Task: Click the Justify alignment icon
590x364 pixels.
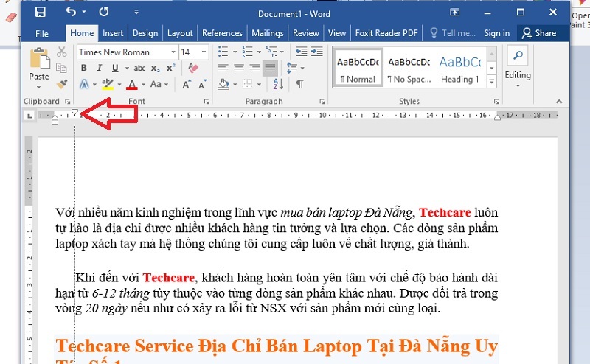Action: coord(270,68)
